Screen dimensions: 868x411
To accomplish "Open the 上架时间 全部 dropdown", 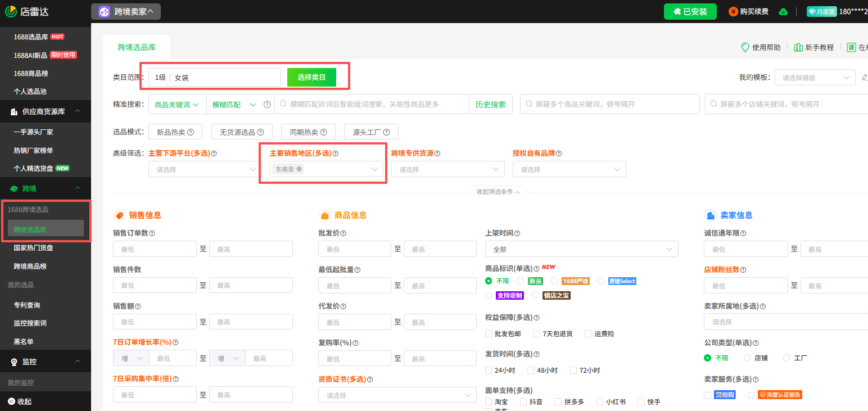I will click(581, 249).
